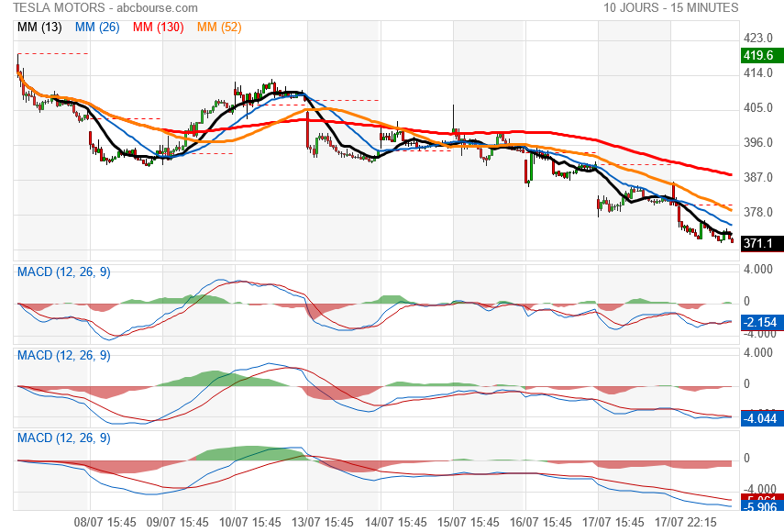Click the MM (26) legend label
This screenshot has height=532, width=784.
[97, 27]
